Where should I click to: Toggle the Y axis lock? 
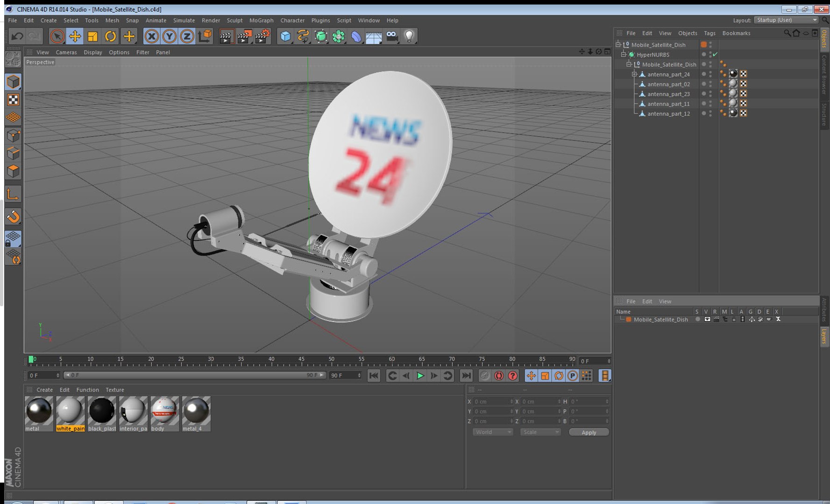click(x=169, y=36)
